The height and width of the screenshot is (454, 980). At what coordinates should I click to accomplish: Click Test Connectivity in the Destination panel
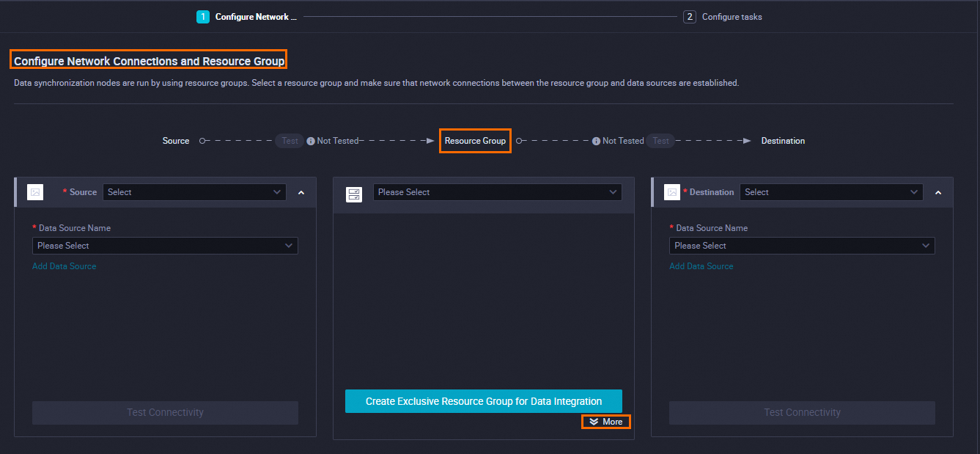click(802, 413)
